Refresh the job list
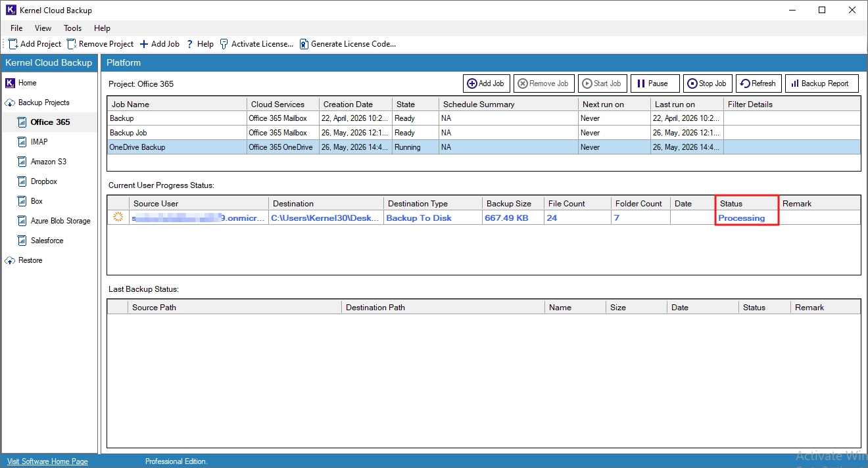Screen dimensions: 868x468 (x=758, y=83)
